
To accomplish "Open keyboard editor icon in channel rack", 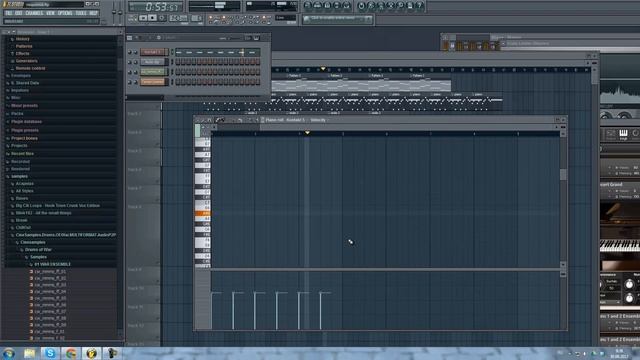I will point(256,38).
